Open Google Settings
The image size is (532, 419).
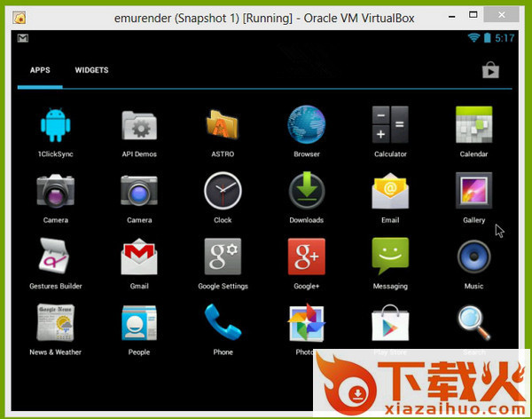pos(223,257)
